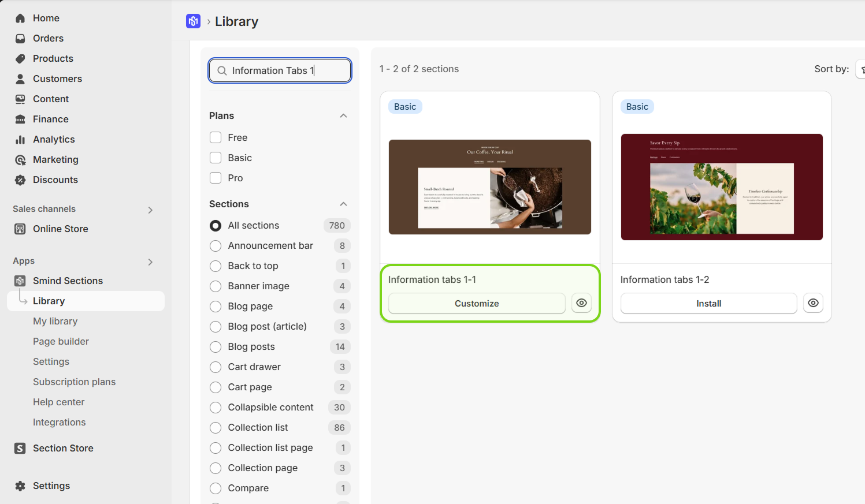Install the Information tabs 1-2 section
The width and height of the screenshot is (865, 504).
tap(708, 304)
